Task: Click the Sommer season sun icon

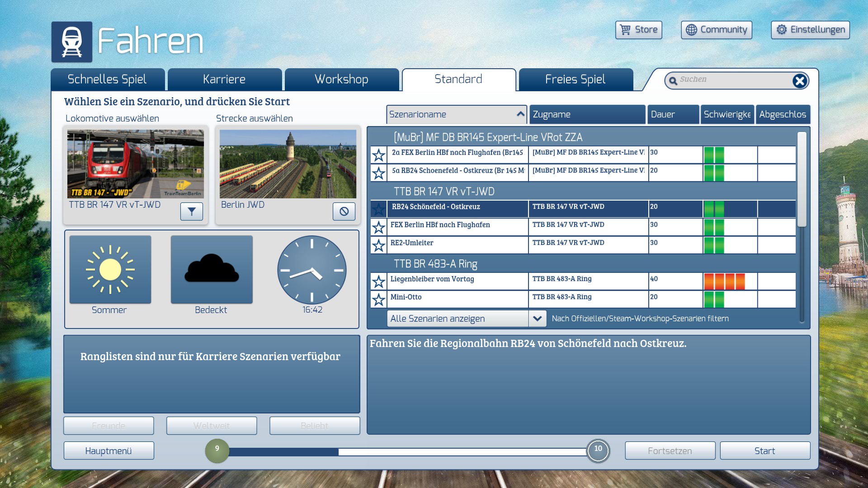Action: tap(110, 270)
